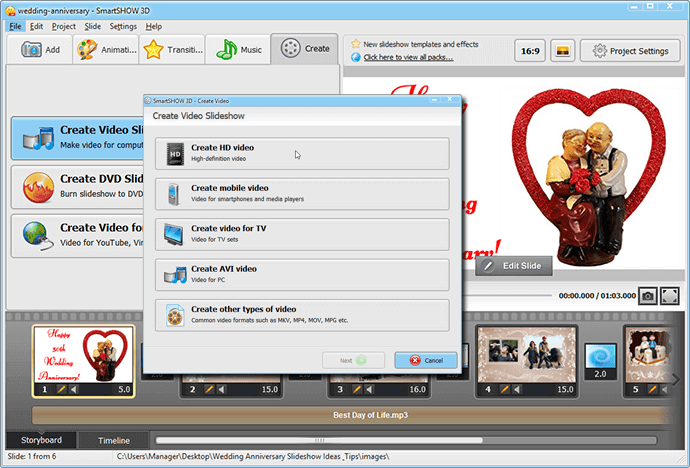Edit slide 1 with pencil icon

pos(61,389)
